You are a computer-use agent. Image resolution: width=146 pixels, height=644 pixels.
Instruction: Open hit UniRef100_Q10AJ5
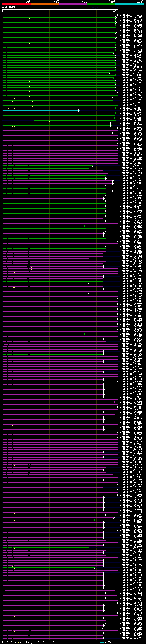pyautogui.click(x=131, y=72)
